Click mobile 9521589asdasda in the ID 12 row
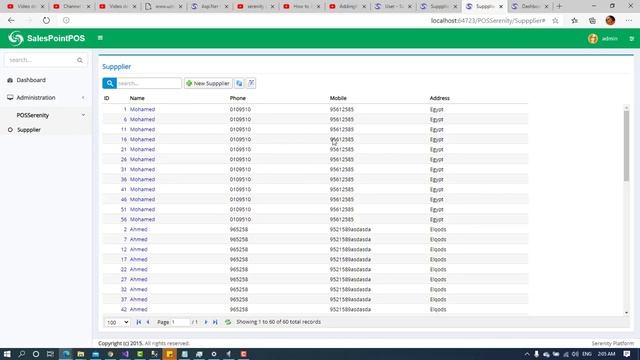This screenshot has width=640, height=360. [x=350, y=249]
